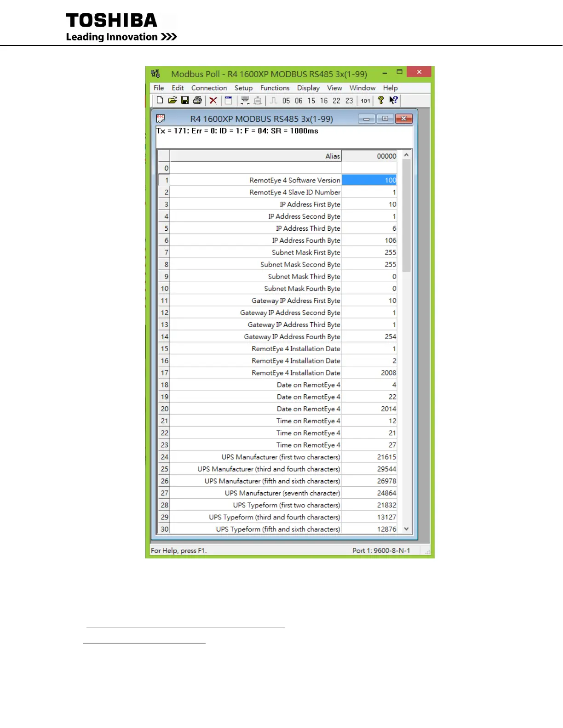
Task: Click Port 1: 9600-8-N-1 in status bar
Action: pos(381,551)
